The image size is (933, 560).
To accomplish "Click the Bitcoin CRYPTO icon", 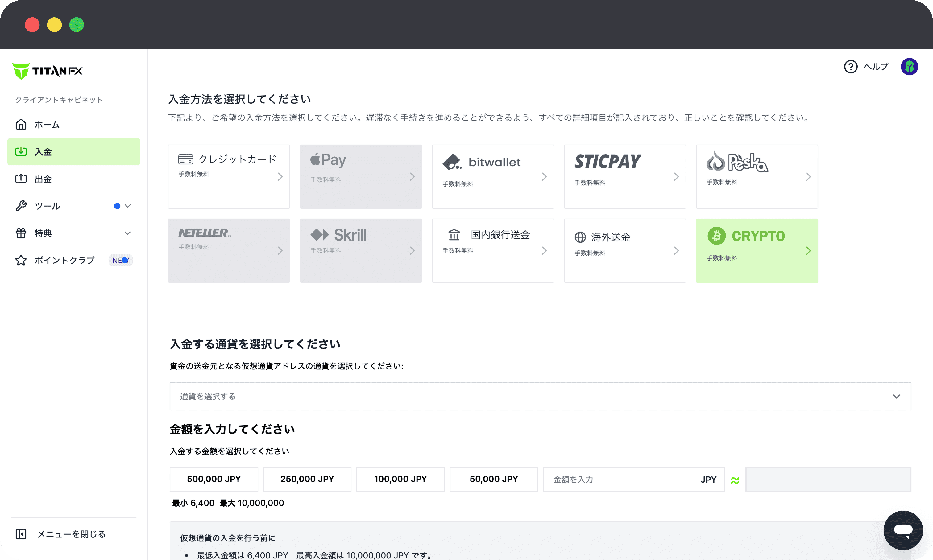I will pos(716,236).
